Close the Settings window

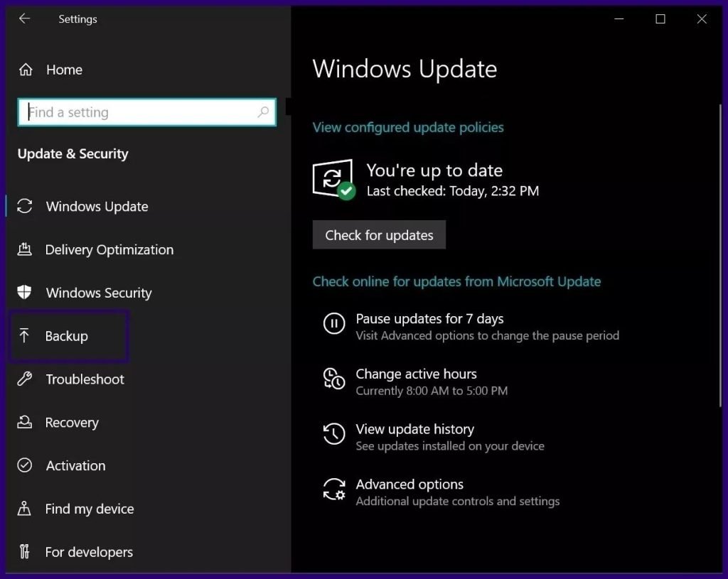702,18
